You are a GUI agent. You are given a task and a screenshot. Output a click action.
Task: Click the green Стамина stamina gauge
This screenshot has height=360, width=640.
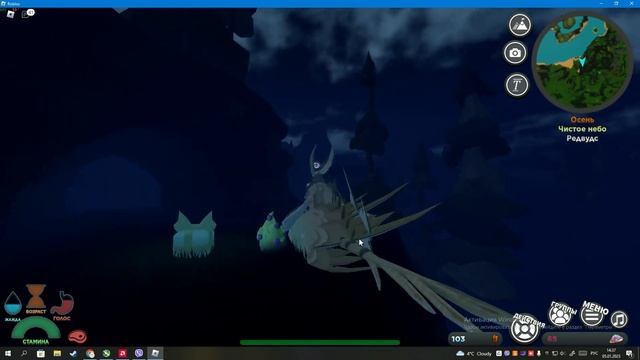[36, 330]
